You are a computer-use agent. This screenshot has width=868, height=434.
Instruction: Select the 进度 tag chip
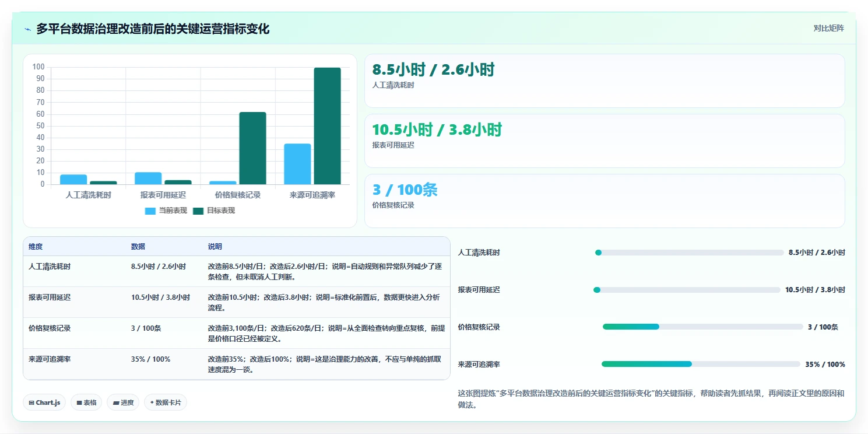click(x=123, y=402)
